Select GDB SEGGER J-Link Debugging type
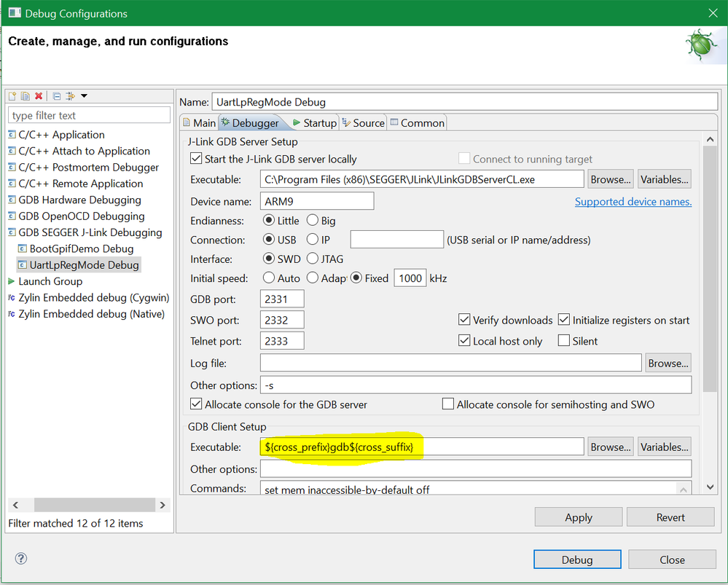This screenshot has width=728, height=585. coord(87,232)
